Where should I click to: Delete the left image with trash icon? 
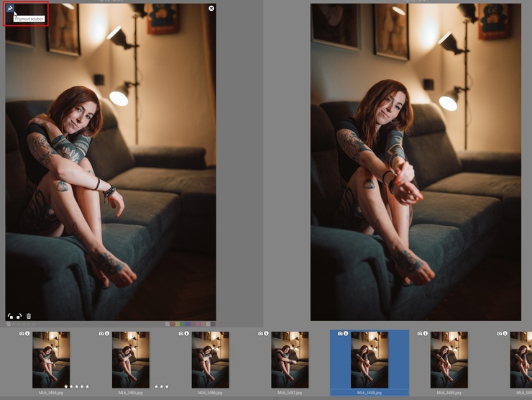[29, 316]
